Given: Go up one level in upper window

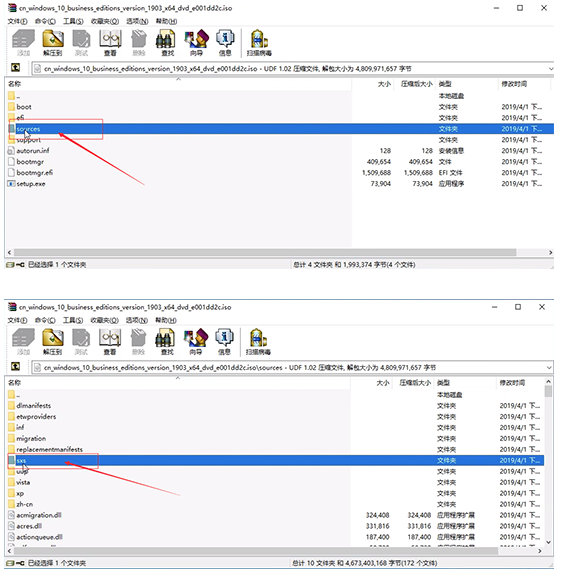Looking at the screenshot, I should pos(15,68).
